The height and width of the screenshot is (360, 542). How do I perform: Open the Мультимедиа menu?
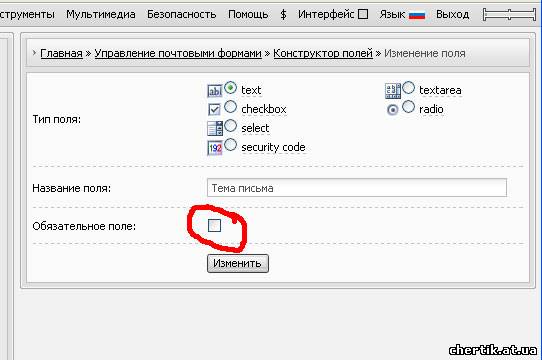101,15
